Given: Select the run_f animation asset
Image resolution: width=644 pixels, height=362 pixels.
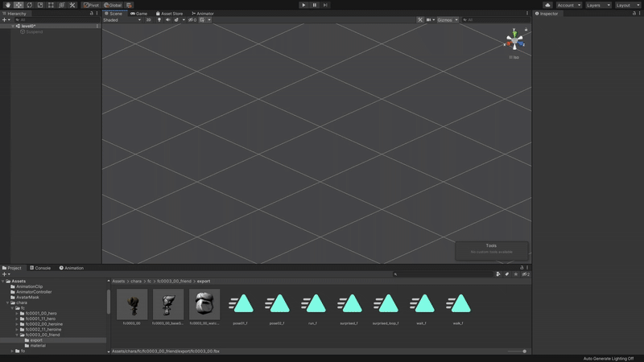Looking at the screenshot, I should click(x=312, y=306).
